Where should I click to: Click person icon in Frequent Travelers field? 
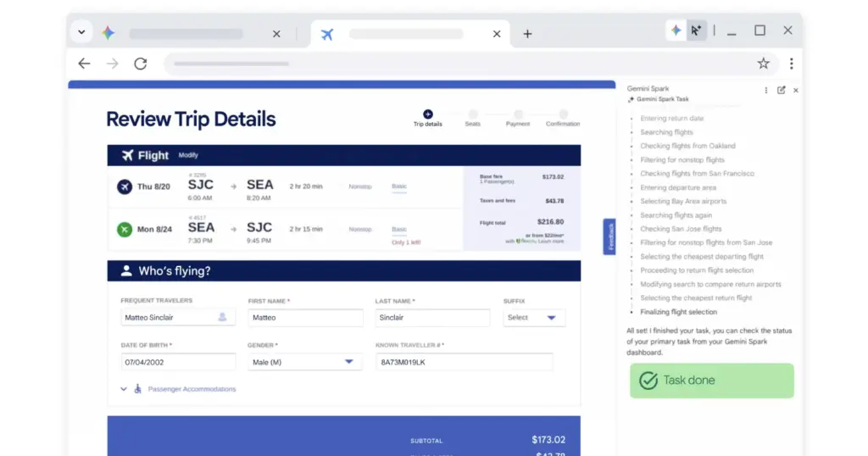point(222,317)
